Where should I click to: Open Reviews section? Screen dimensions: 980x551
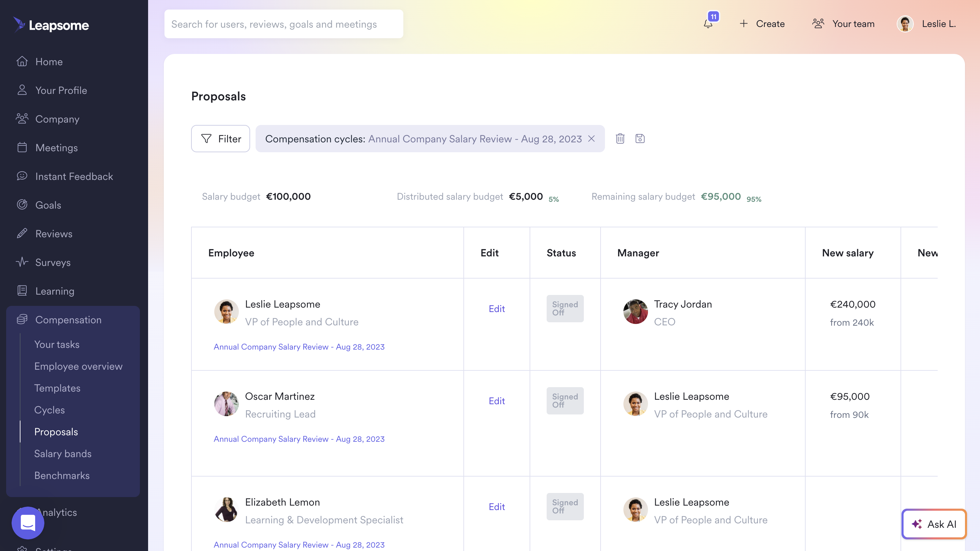(x=54, y=234)
